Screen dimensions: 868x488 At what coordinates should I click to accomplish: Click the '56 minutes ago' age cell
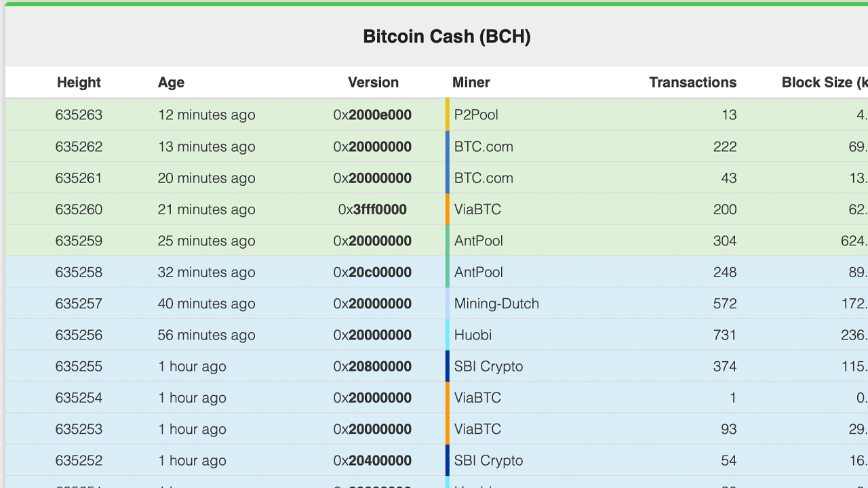(x=207, y=335)
